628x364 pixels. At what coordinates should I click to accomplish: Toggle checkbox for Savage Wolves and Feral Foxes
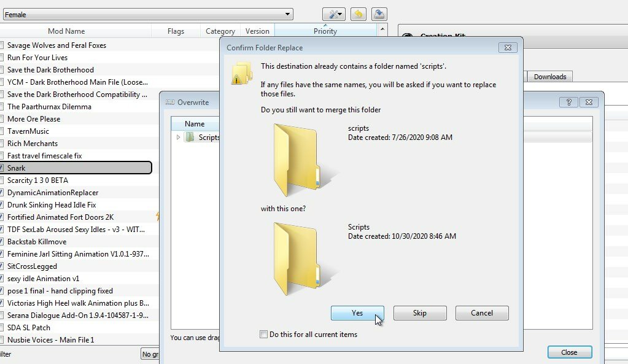tap(1, 45)
